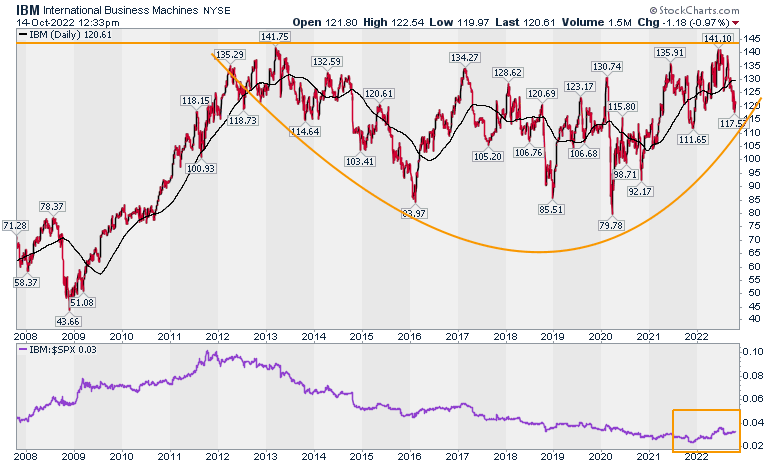This screenshot has height=465, width=780.
Task: Click the 135.91 price label
Action: point(670,53)
